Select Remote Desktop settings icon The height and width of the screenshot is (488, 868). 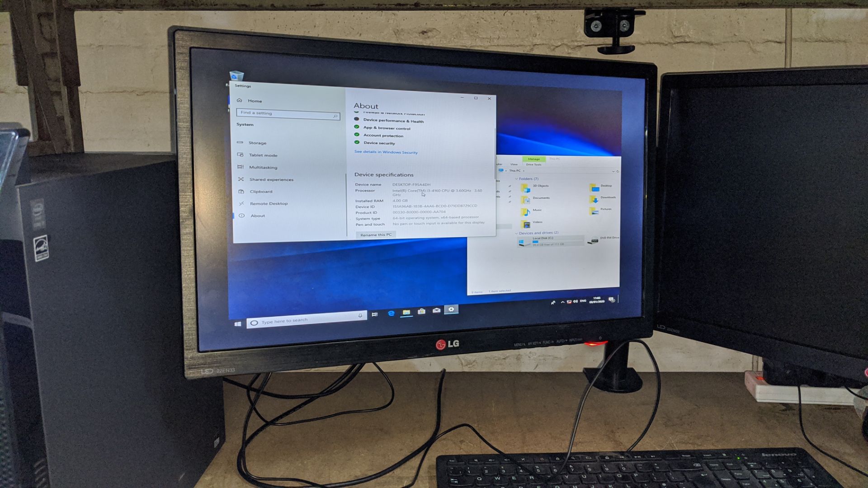pyautogui.click(x=241, y=203)
